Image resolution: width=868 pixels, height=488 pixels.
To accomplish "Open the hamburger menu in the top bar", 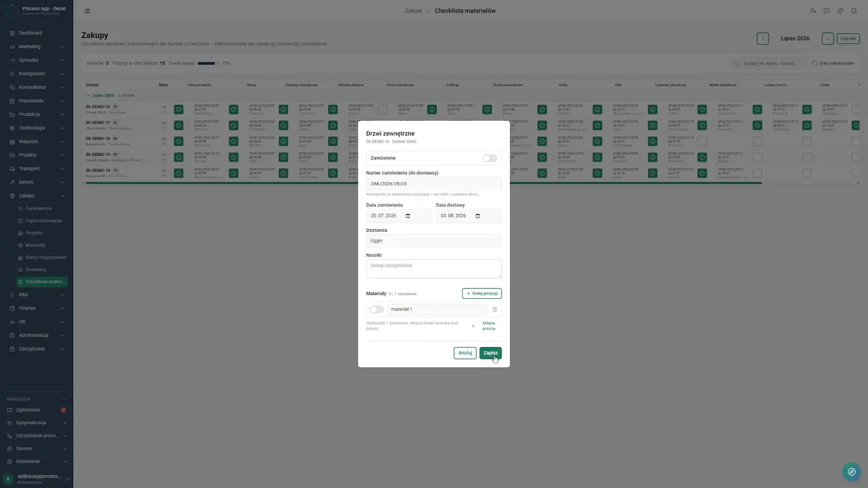I will point(87,11).
